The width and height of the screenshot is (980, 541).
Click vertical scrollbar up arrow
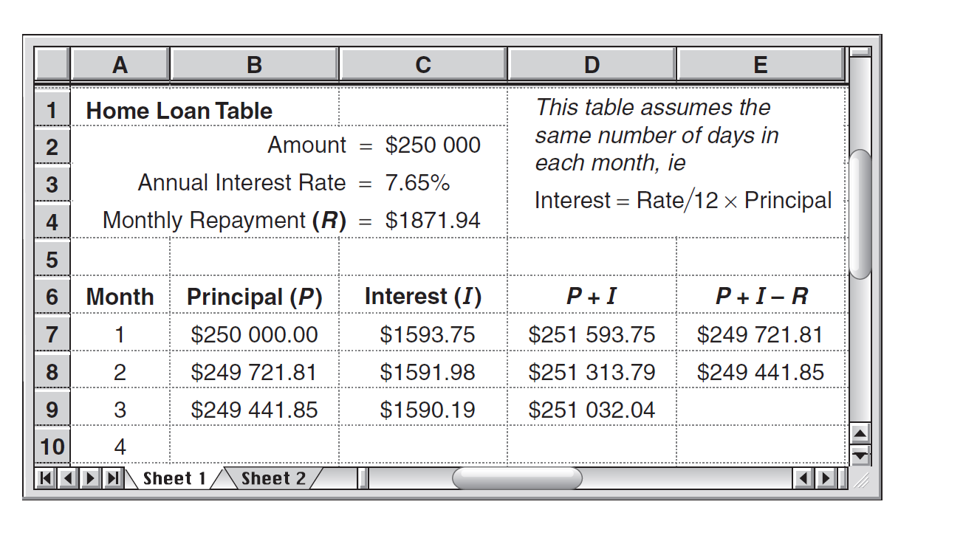(x=861, y=433)
